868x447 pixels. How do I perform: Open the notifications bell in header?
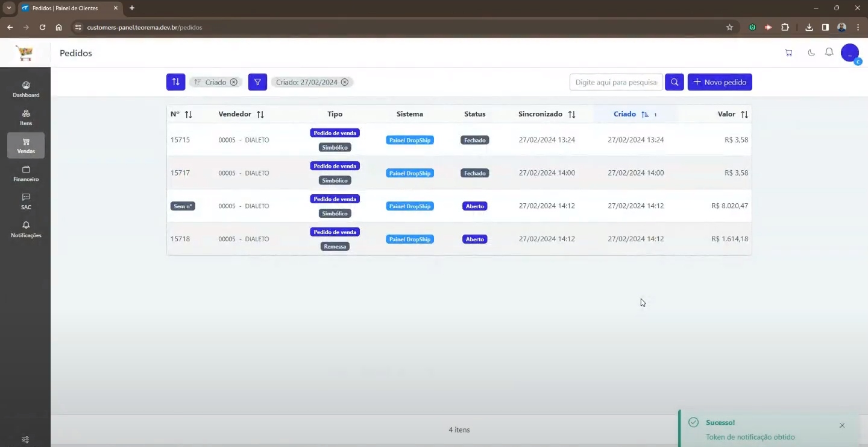coord(829,52)
